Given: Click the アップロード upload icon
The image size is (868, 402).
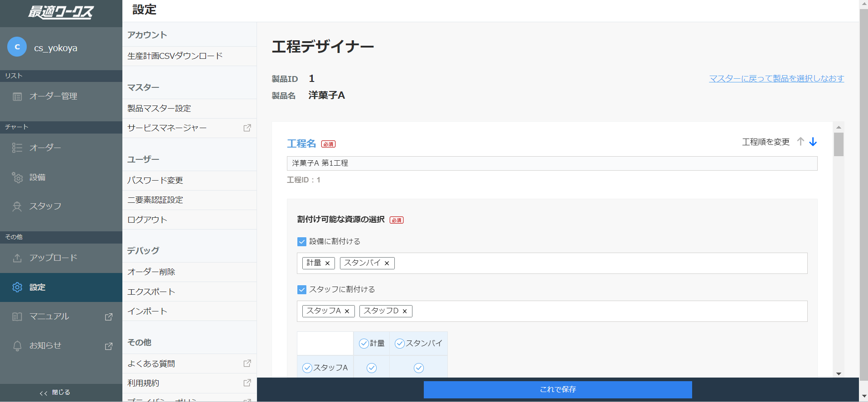Looking at the screenshot, I should [x=17, y=258].
